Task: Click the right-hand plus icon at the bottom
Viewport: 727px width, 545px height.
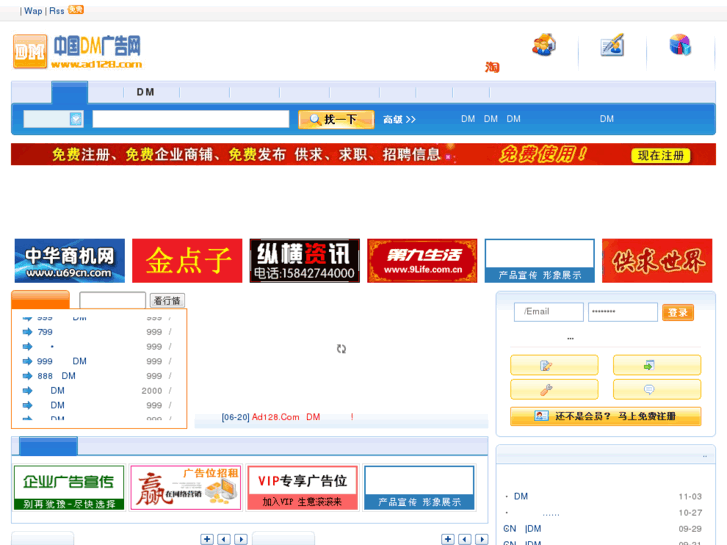Action: coord(448,539)
